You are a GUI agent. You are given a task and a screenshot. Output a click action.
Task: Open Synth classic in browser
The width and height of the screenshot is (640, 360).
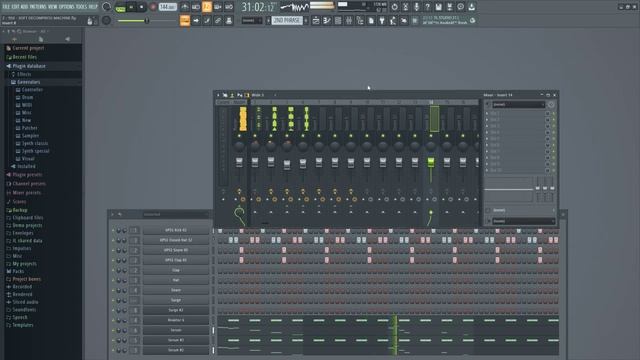tap(35, 143)
